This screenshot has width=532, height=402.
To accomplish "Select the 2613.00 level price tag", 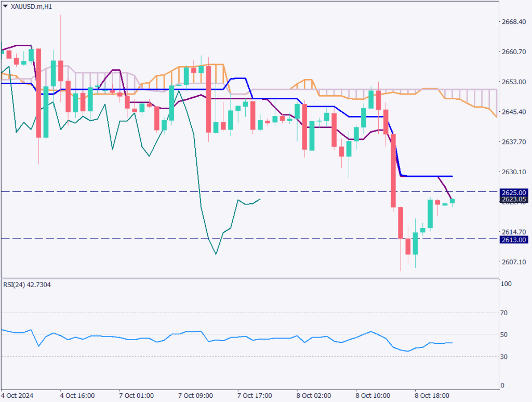I will [514, 239].
